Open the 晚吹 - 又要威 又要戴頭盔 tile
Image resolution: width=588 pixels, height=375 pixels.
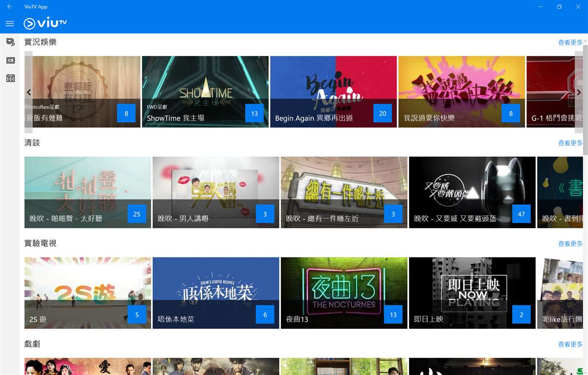(472, 192)
